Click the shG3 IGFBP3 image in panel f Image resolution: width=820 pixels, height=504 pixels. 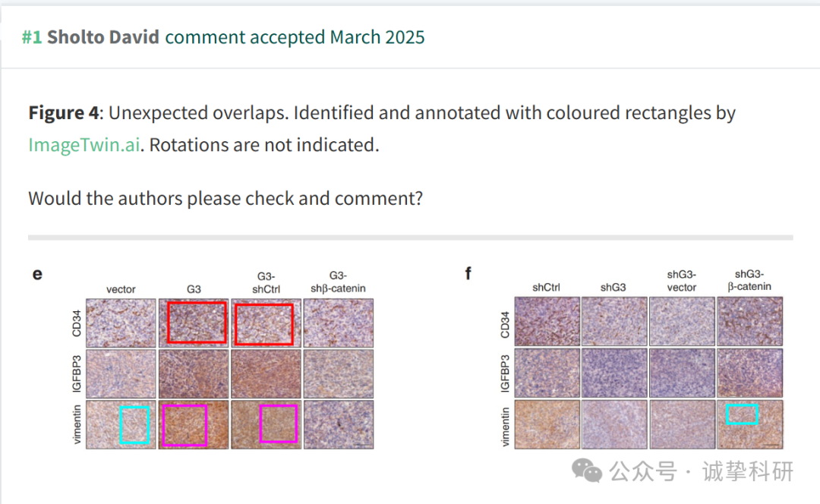pyautogui.click(x=614, y=373)
